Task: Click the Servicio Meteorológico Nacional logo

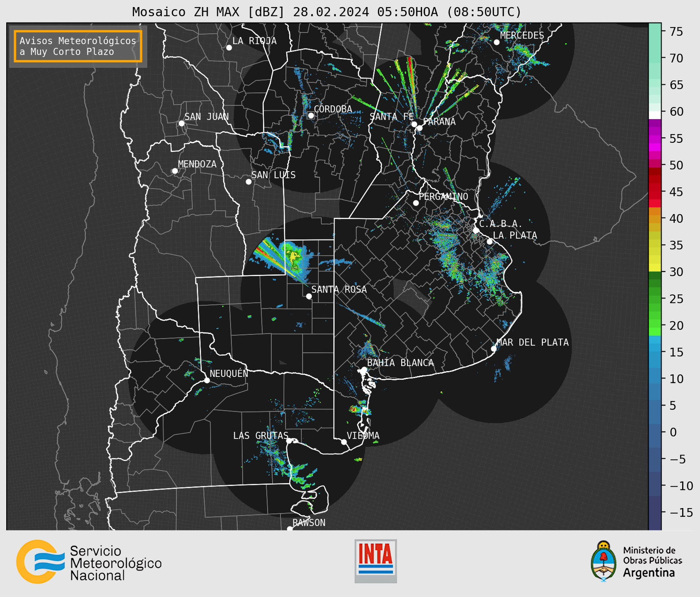Action: (x=89, y=562)
